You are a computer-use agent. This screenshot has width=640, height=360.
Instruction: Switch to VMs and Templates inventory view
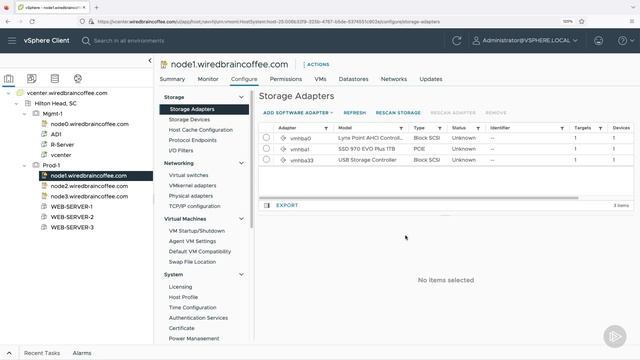tap(31, 78)
